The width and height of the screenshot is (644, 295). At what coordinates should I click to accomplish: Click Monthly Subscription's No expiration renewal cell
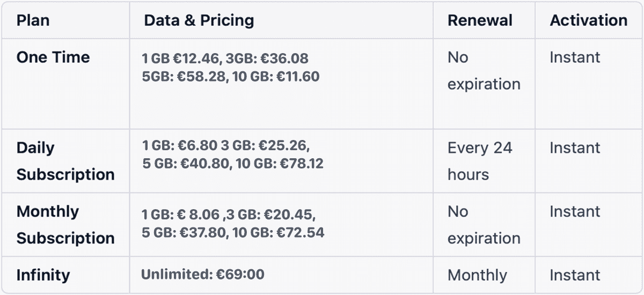484,225
